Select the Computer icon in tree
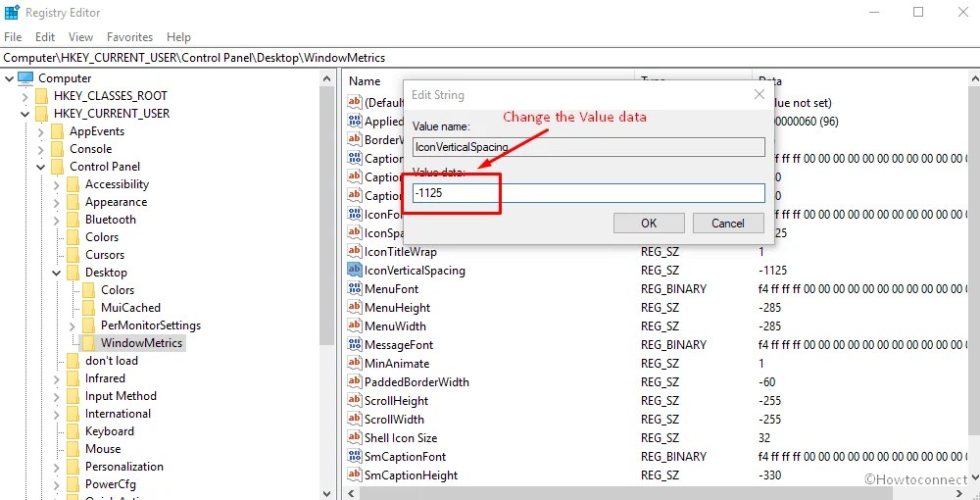This screenshot has width=980, height=500. pyautogui.click(x=25, y=78)
